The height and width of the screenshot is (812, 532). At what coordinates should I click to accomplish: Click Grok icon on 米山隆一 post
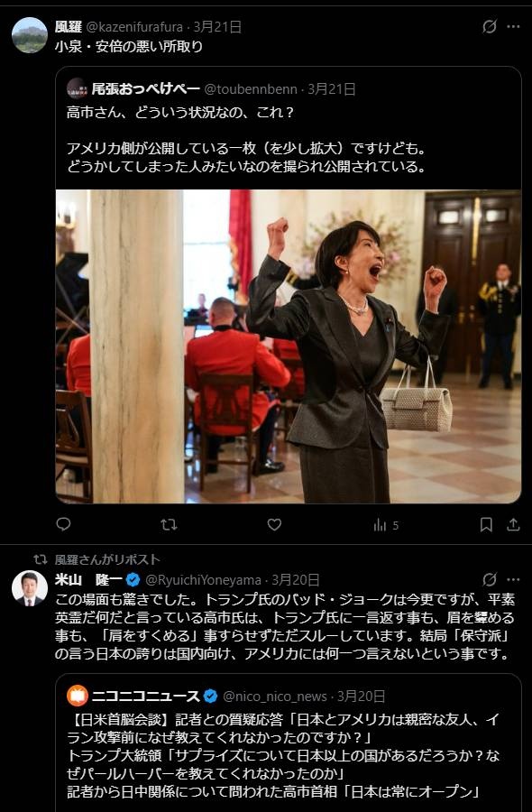[x=489, y=579]
